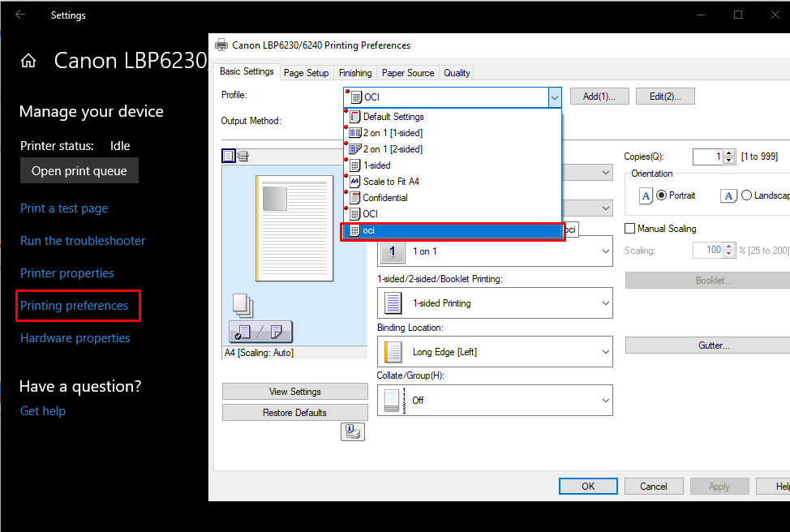The width and height of the screenshot is (790, 532).
Task: Click the Add(1)... profile button
Action: (x=599, y=97)
